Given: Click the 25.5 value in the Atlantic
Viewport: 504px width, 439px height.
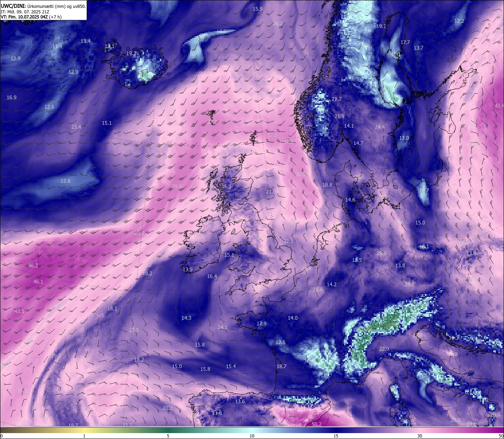Looking at the screenshot, I should click(134, 330).
